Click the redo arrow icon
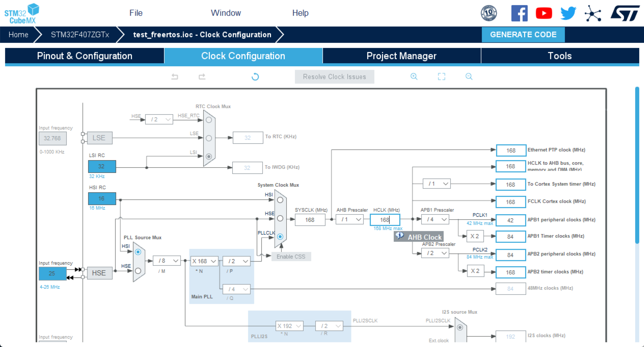This screenshot has width=644, height=347. click(x=202, y=76)
